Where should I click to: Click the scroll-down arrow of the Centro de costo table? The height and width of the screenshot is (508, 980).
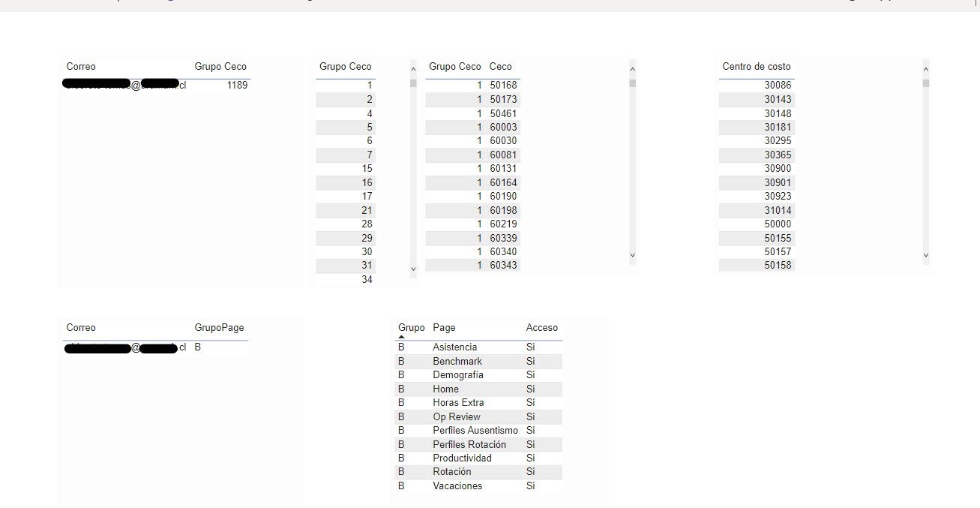[x=925, y=255]
